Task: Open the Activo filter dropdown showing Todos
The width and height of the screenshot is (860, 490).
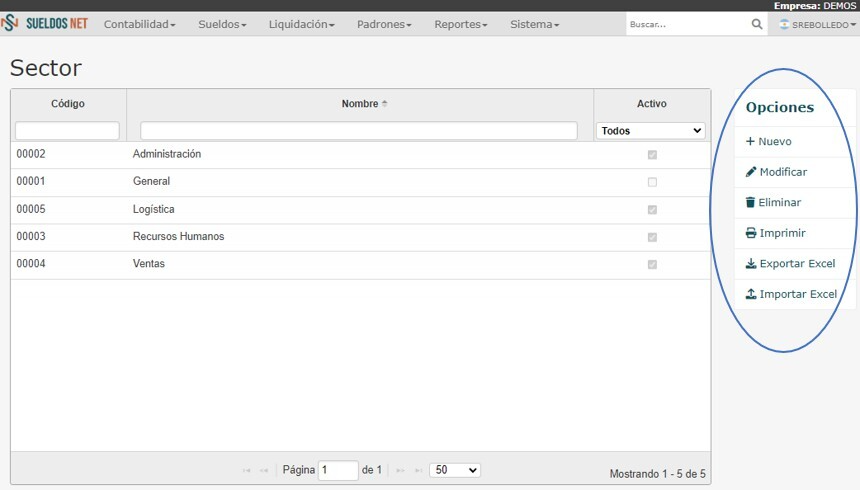Action: pos(650,131)
